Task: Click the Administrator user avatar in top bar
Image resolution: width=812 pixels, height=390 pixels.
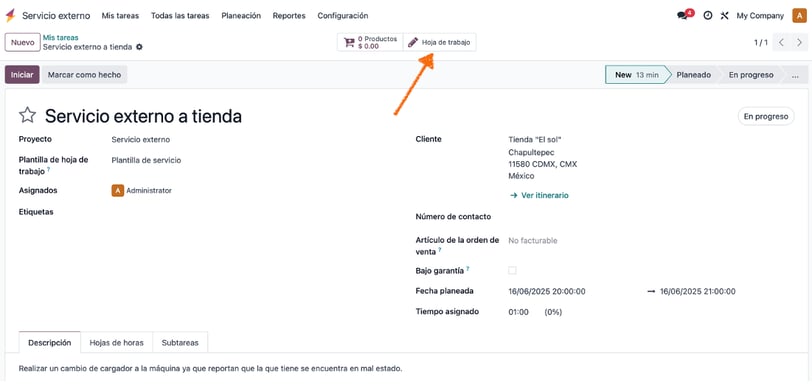Action: 799,16
